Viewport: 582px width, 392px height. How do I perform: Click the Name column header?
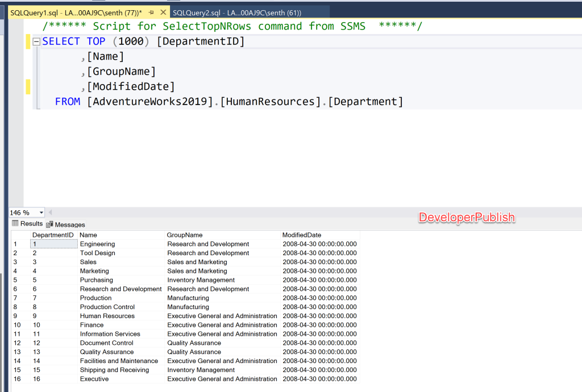pos(88,235)
